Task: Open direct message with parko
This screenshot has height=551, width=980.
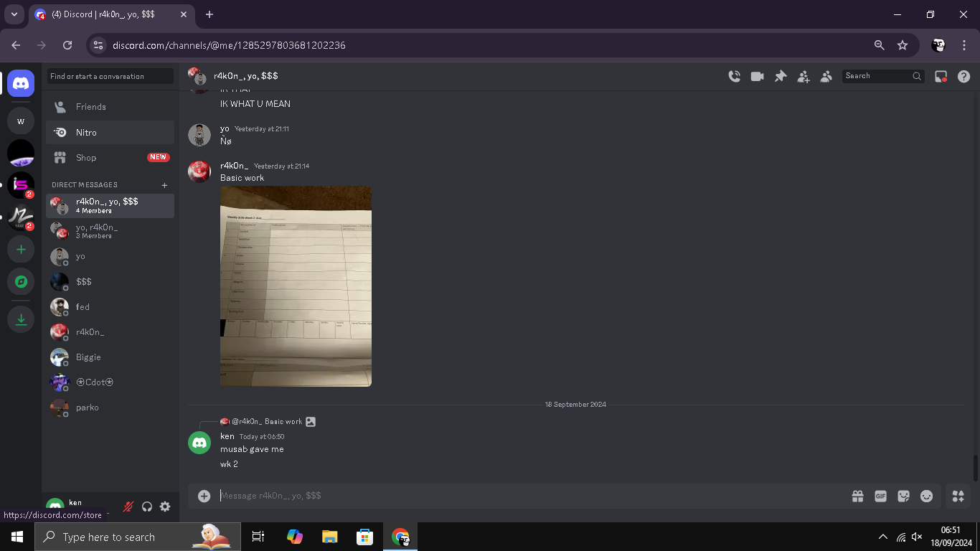Action: (x=110, y=407)
